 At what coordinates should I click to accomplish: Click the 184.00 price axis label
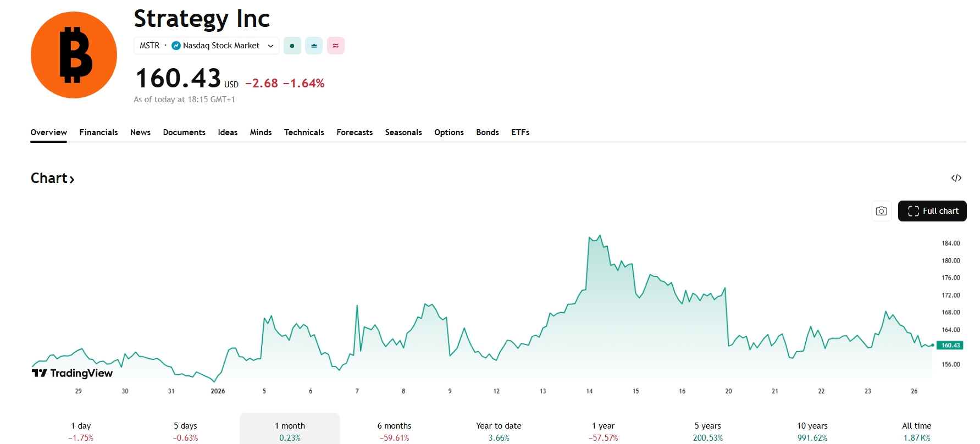point(951,243)
